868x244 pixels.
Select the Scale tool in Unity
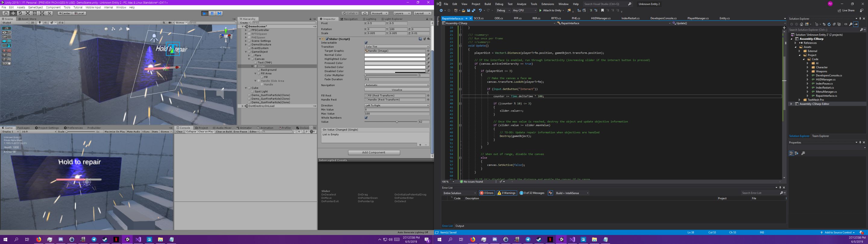tap(28, 13)
